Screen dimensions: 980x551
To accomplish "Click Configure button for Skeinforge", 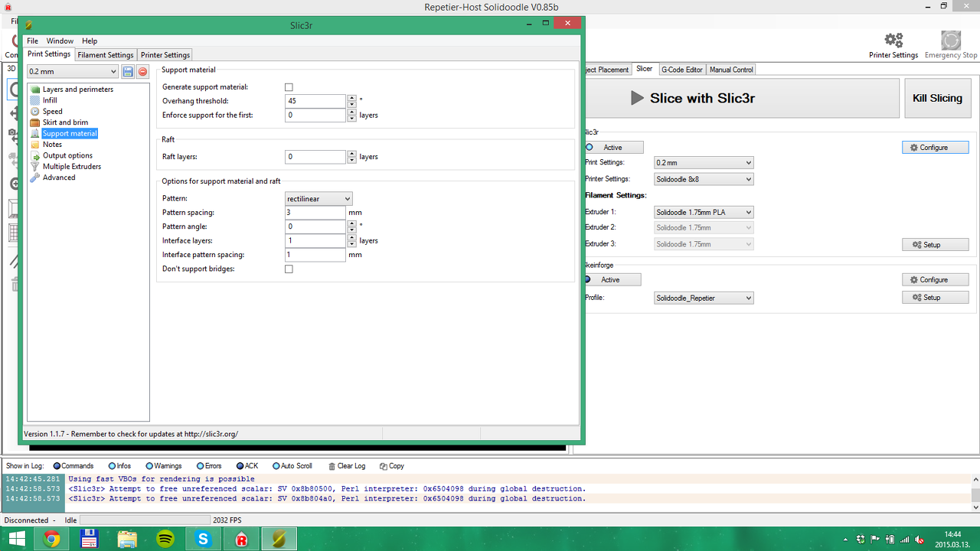I will 935,280.
